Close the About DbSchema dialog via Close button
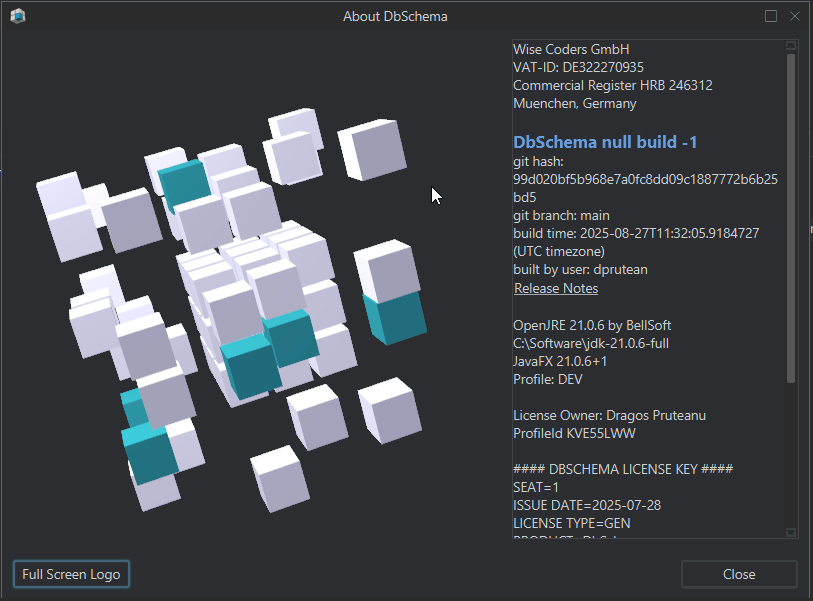This screenshot has width=813, height=601. click(739, 574)
